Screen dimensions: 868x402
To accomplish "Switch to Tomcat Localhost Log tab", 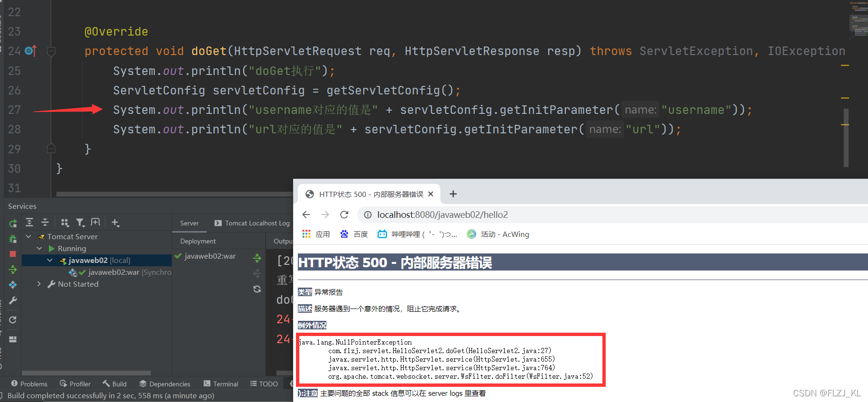I will click(x=252, y=223).
